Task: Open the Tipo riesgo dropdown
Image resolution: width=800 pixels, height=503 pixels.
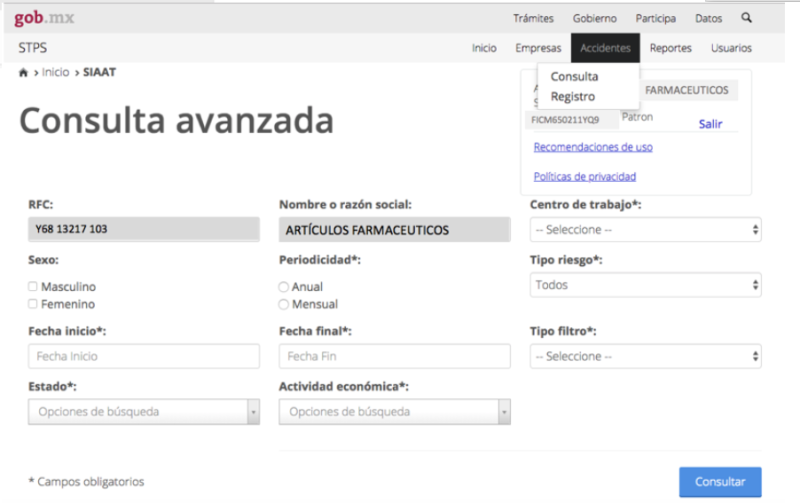Action: point(645,285)
